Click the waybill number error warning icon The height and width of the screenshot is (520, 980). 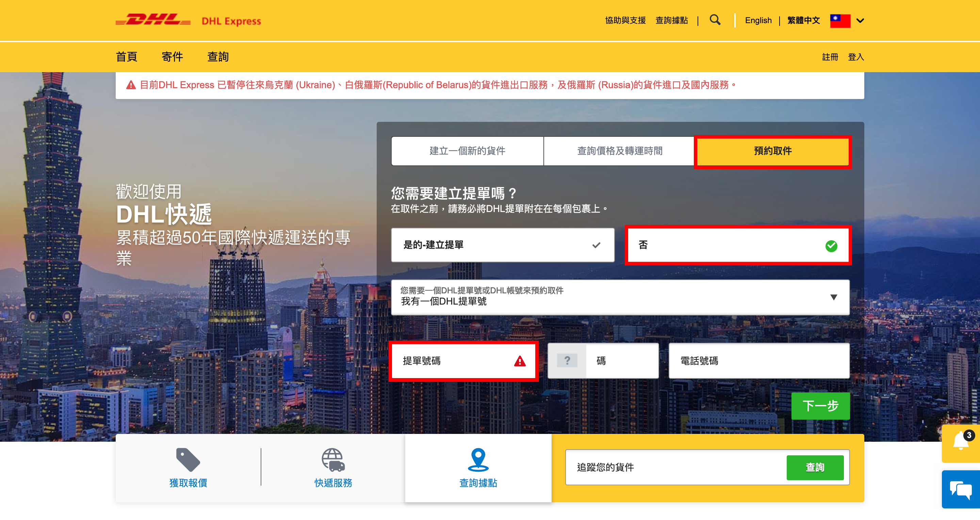[520, 361]
